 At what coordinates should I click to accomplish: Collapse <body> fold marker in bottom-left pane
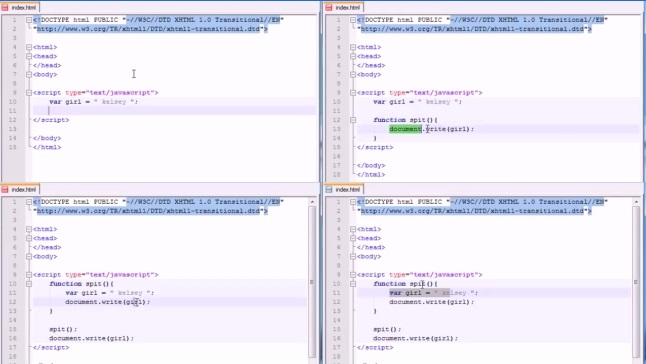(29, 257)
